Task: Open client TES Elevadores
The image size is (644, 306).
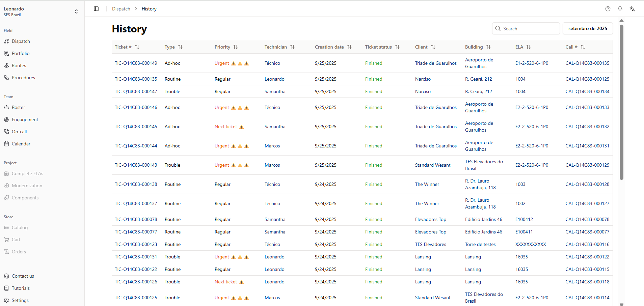Action: point(431,244)
